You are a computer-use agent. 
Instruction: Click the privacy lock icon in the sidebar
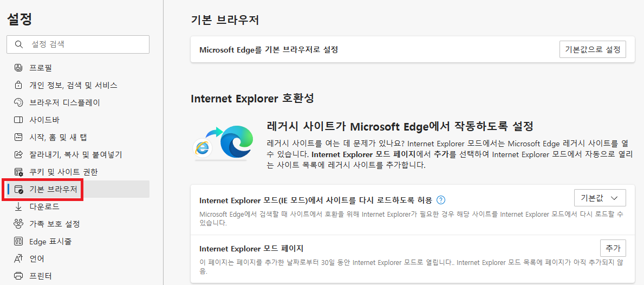(x=18, y=85)
